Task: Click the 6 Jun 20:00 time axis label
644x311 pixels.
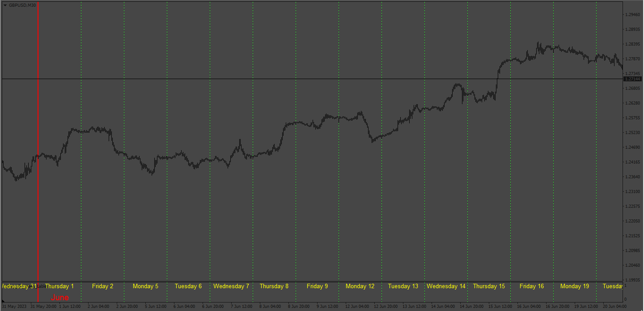Action: (x=213, y=307)
